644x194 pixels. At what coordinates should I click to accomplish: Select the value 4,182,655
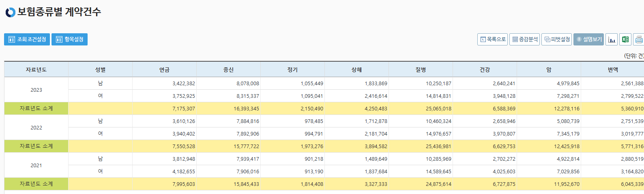click(x=184, y=172)
